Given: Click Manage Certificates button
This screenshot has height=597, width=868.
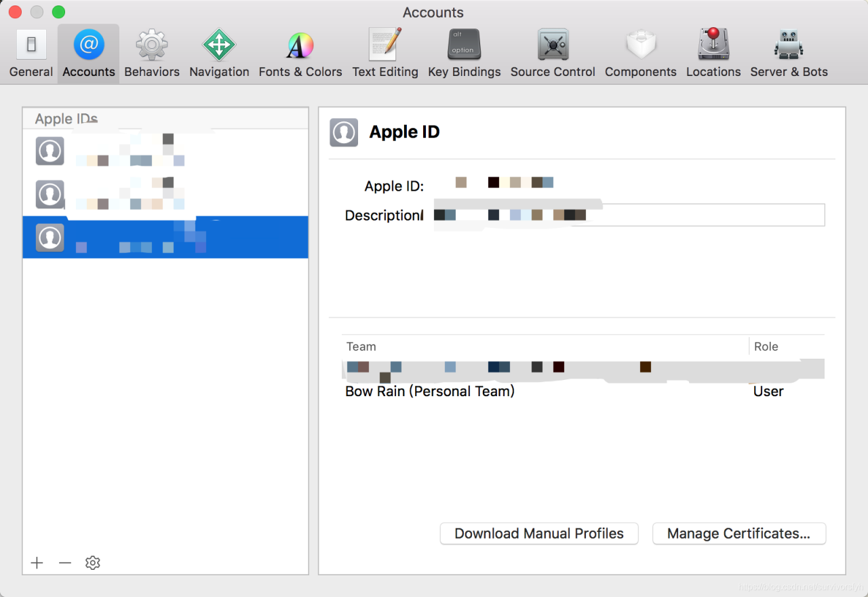Looking at the screenshot, I should (738, 533).
